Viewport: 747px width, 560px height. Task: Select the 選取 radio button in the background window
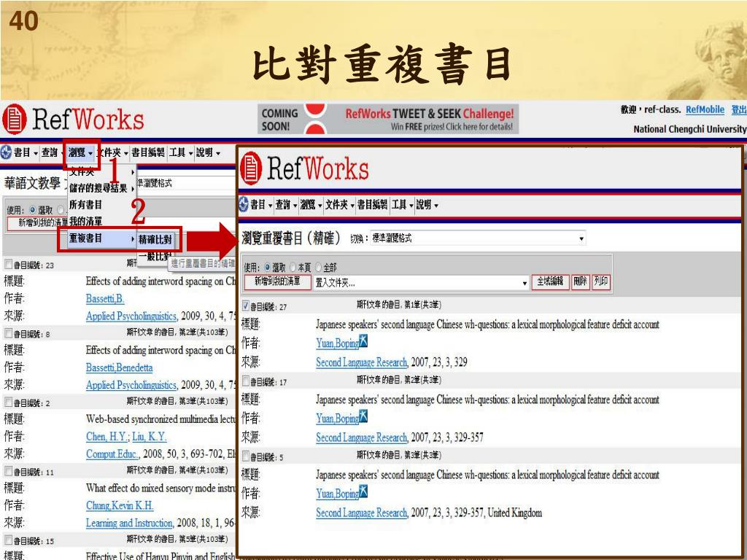32,210
